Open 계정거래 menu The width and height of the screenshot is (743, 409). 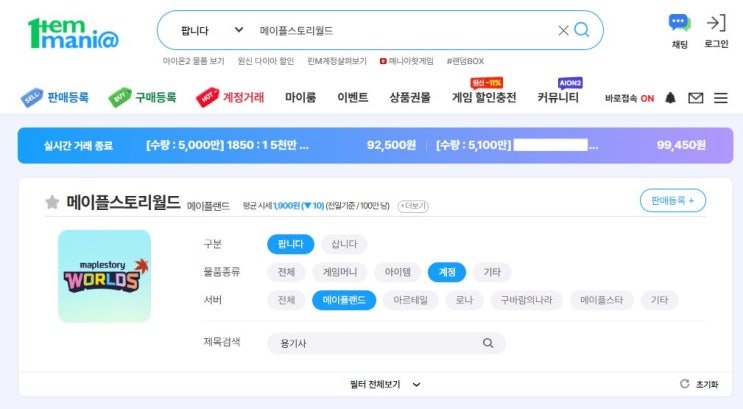pos(230,98)
